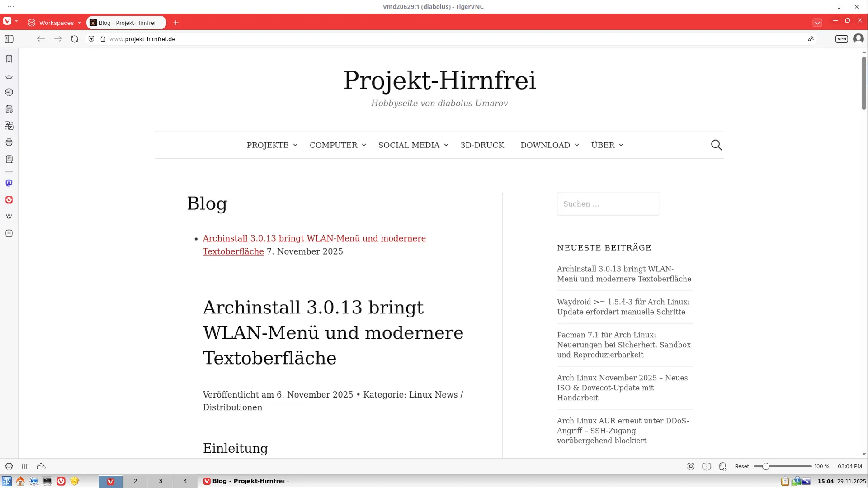Open the 3D-DRUCK menu item
The width and height of the screenshot is (868, 488).
point(482,145)
